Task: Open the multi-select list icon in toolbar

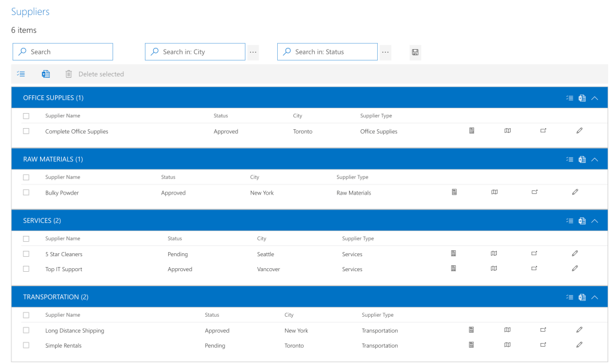Action: click(21, 74)
